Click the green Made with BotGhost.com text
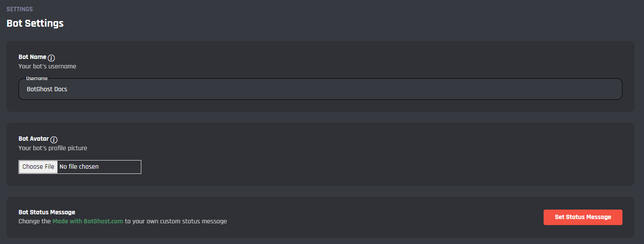644x244 pixels. (88, 221)
